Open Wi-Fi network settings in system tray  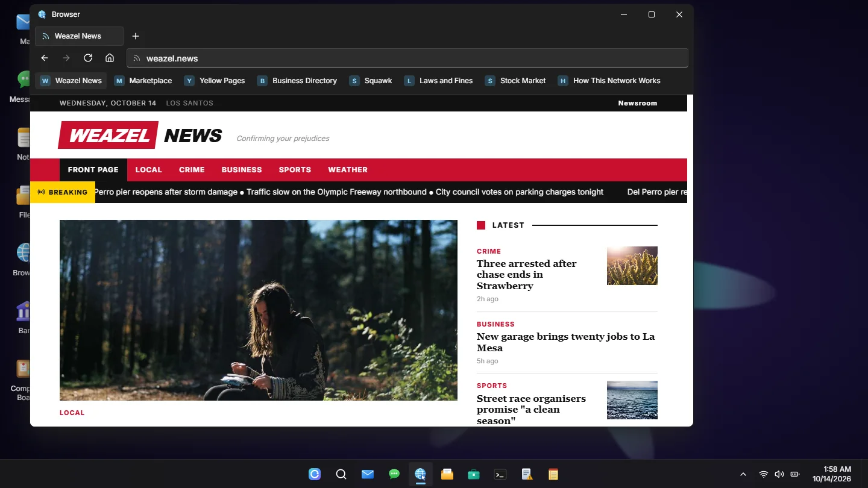[x=764, y=474]
